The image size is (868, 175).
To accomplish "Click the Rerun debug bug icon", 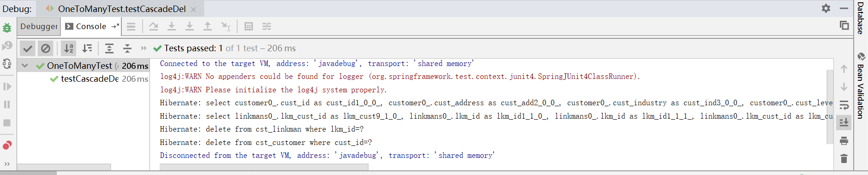I will (x=7, y=28).
